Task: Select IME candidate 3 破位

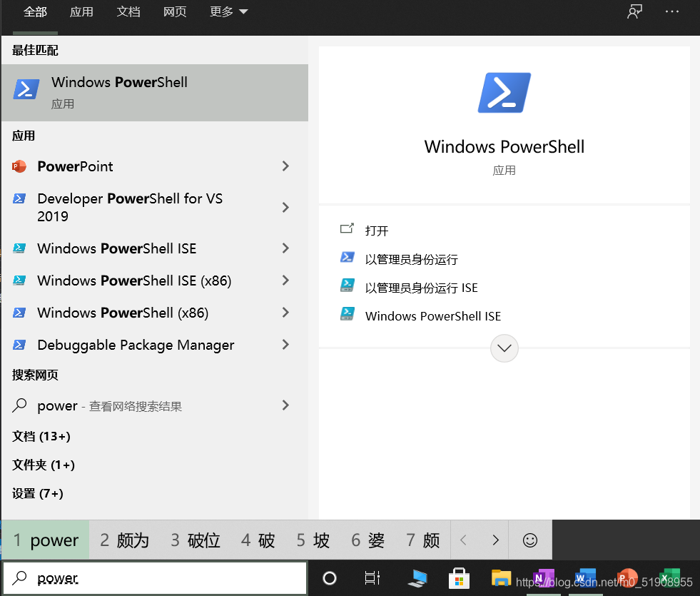Action: [x=195, y=540]
